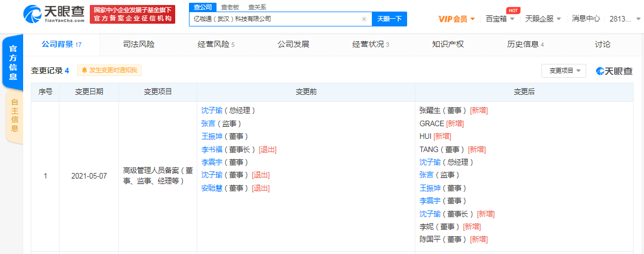Screen dimensions: 644x254
Task: Click the 天眼一下 search button
Action: click(x=389, y=19)
